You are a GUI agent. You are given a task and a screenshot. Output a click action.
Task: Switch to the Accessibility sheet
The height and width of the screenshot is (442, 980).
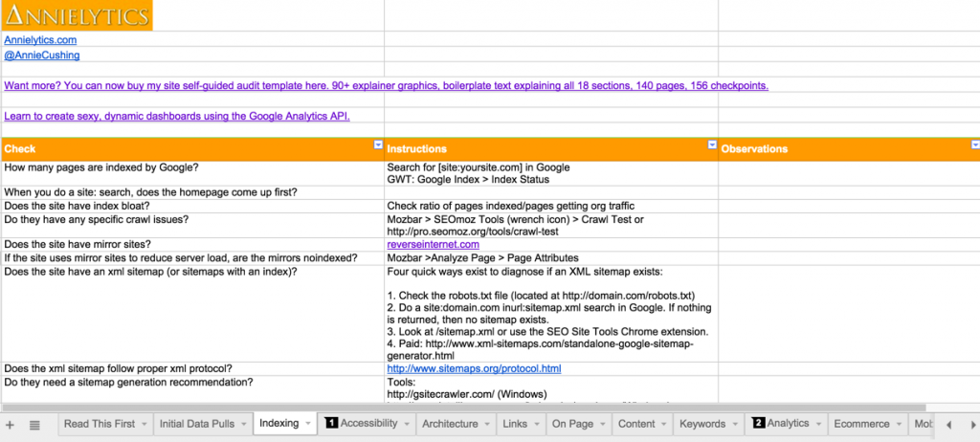click(368, 424)
